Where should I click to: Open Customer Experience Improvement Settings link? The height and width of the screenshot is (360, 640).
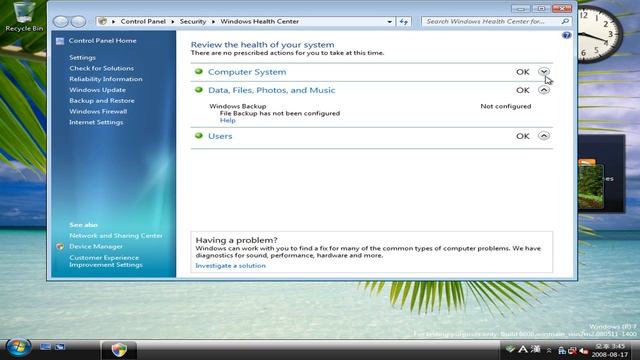click(106, 261)
